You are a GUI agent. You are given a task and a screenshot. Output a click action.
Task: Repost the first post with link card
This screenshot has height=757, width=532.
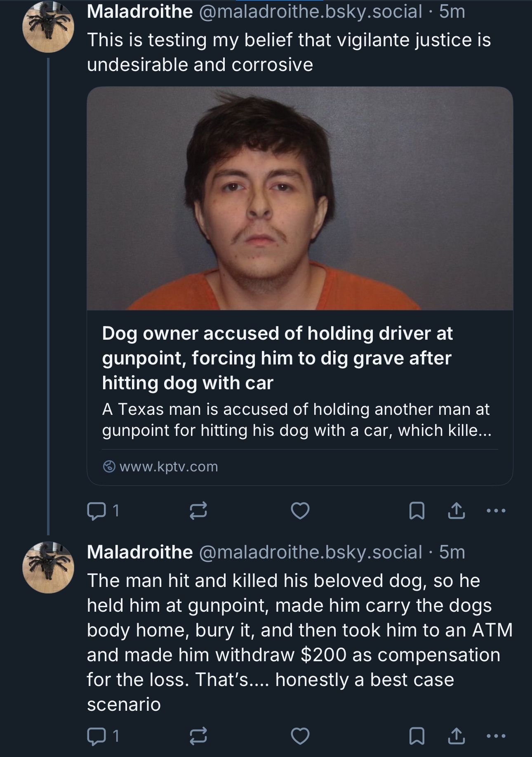pyautogui.click(x=198, y=511)
